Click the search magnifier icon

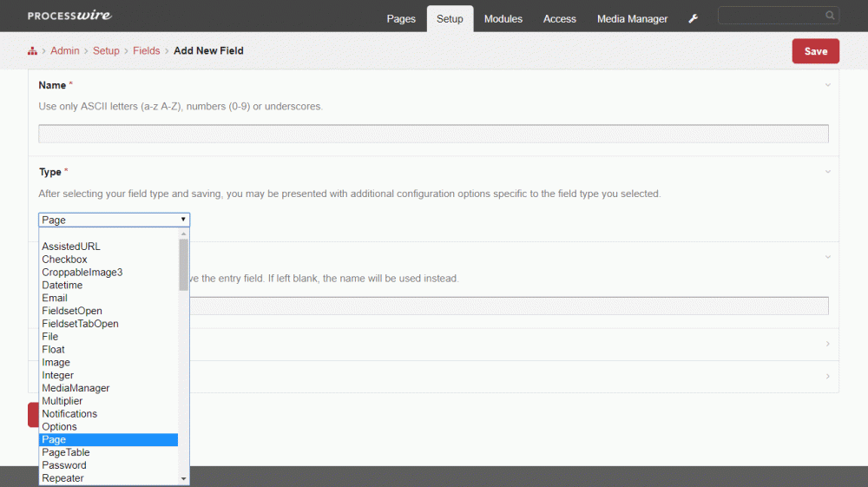click(x=830, y=16)
